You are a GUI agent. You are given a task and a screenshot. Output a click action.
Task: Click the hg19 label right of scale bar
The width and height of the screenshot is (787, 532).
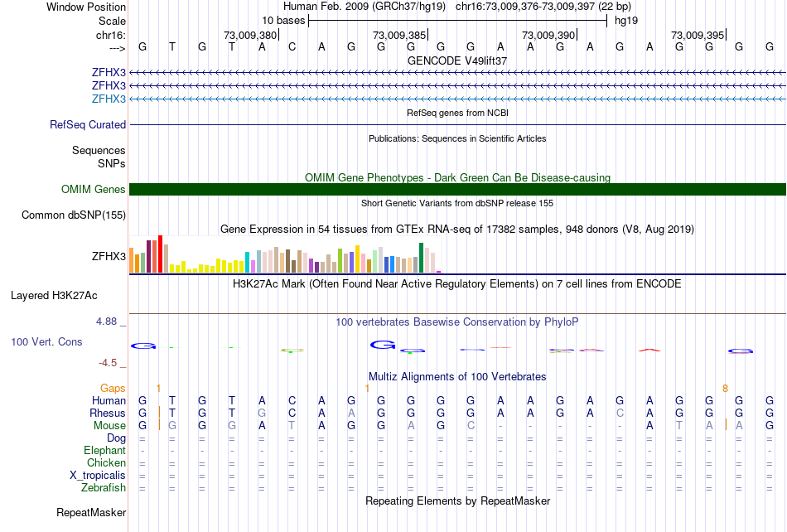tap(626, 21)
